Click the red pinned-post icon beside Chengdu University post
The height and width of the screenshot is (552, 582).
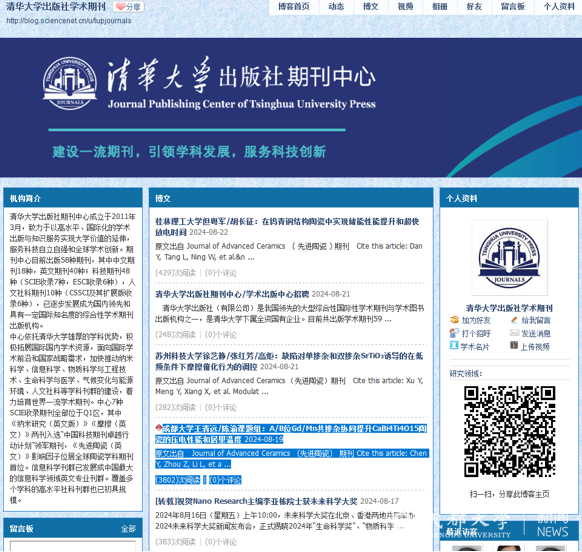pos(158,428)
